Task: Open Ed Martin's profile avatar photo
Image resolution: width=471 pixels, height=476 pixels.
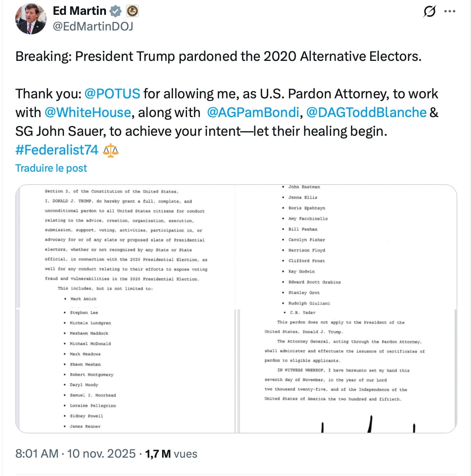Action: (30, 19)
